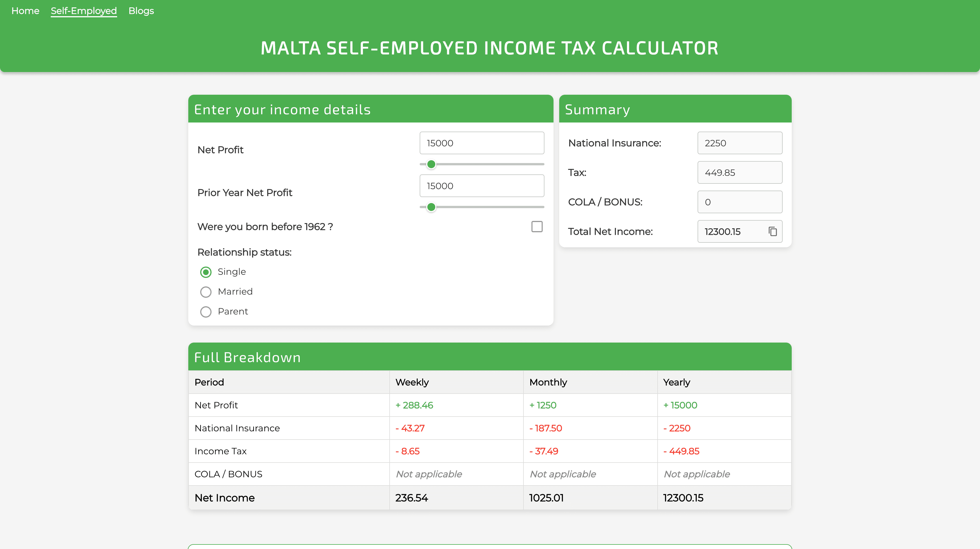This screenshot has height=549, width=980.
Task: Select the Married relationship status
Action: click(205, 292)
